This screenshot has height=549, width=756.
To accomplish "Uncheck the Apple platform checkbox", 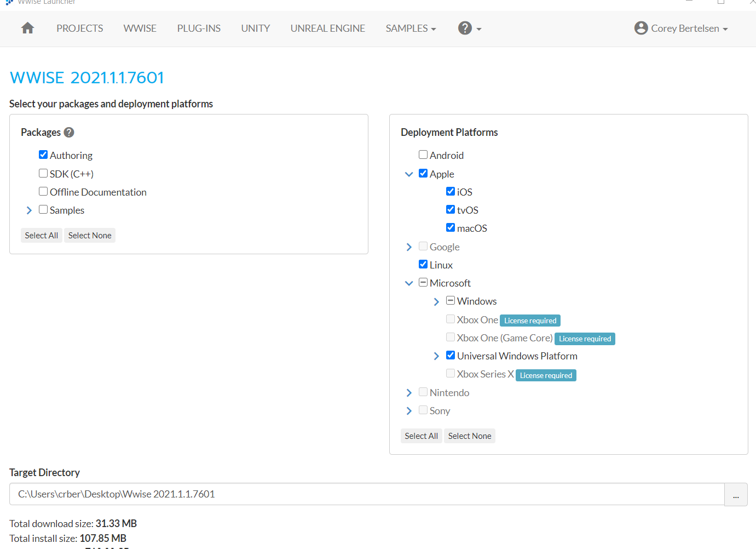I will (423, 173).
